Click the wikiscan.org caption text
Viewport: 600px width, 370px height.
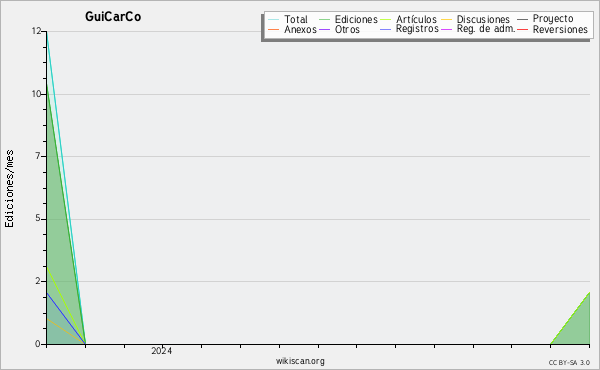pyautogui.click(x=300, y=361)
